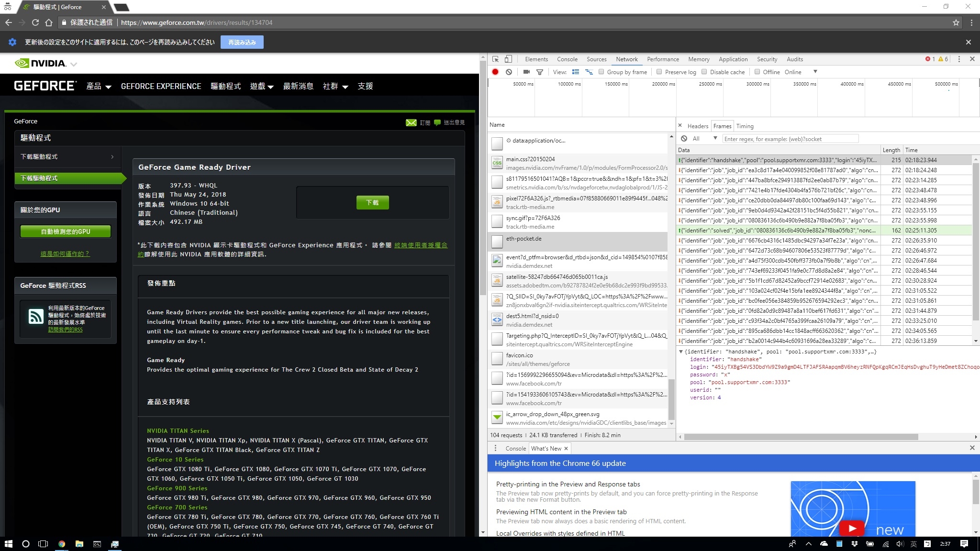Open DevTools three-dot customize menu
This screenshot has height=551, width=980.
(959, 59)
